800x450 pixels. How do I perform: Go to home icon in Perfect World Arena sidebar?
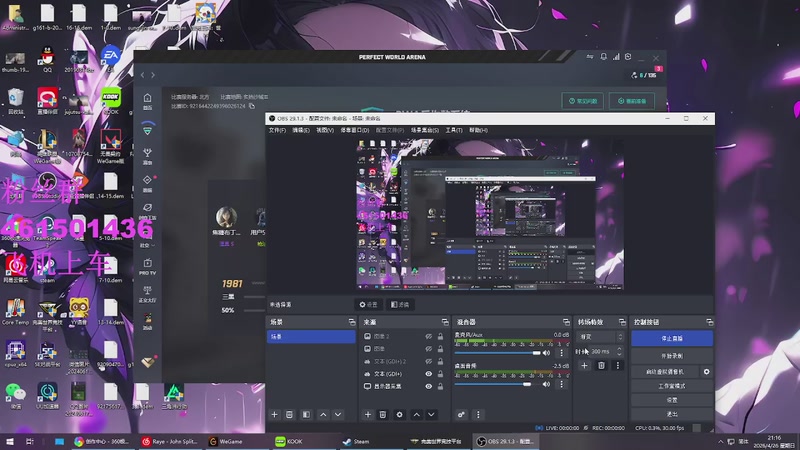coord(147,101)
